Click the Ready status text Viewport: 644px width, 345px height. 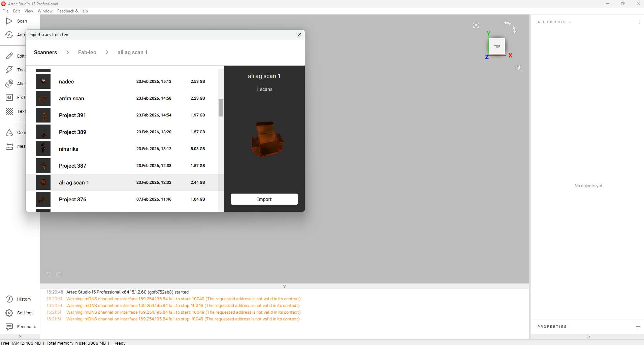[x=120, y=343]
